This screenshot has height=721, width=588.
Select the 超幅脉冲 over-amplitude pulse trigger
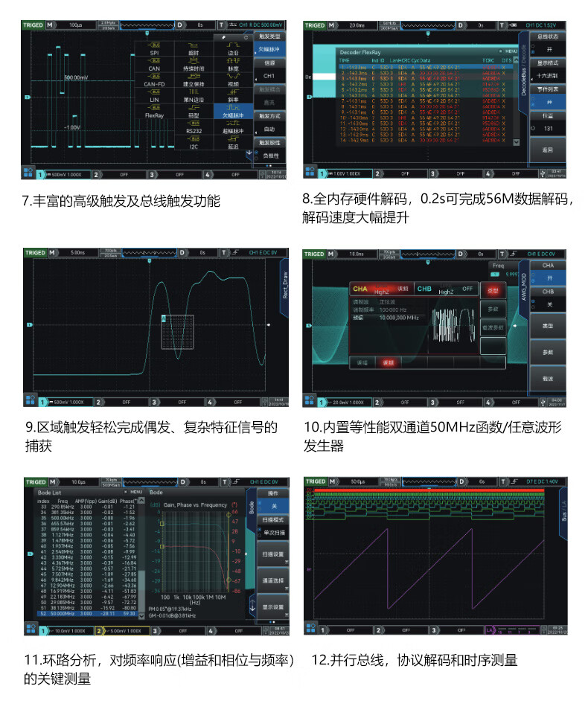pyautogui.click(x=233, y=127)
